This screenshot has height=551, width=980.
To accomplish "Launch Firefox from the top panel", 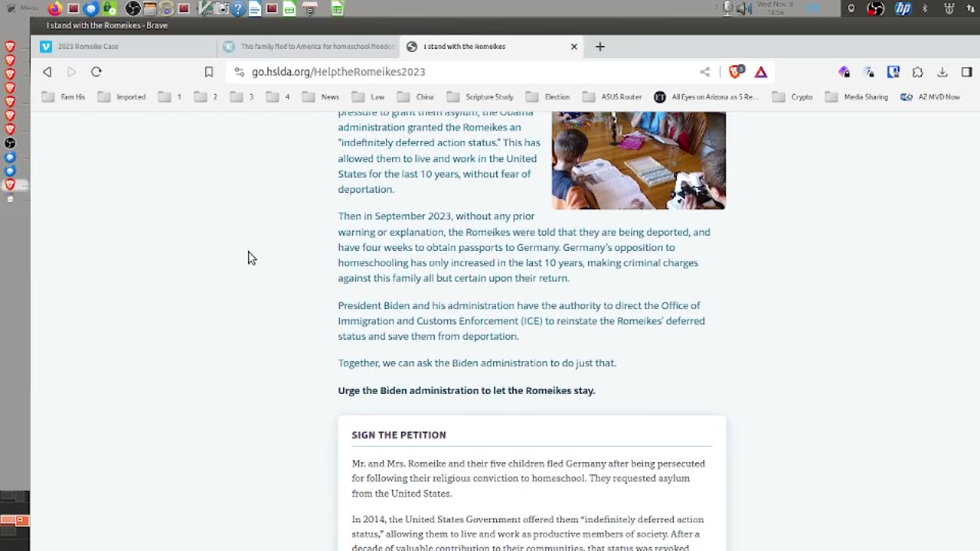I will tap(55, 8).
